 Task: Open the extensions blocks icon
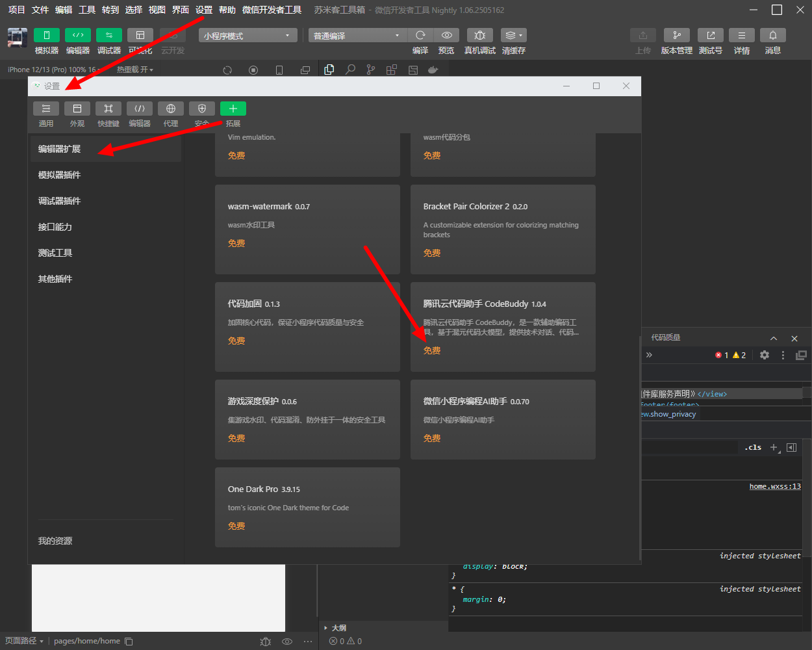point(392,70)
